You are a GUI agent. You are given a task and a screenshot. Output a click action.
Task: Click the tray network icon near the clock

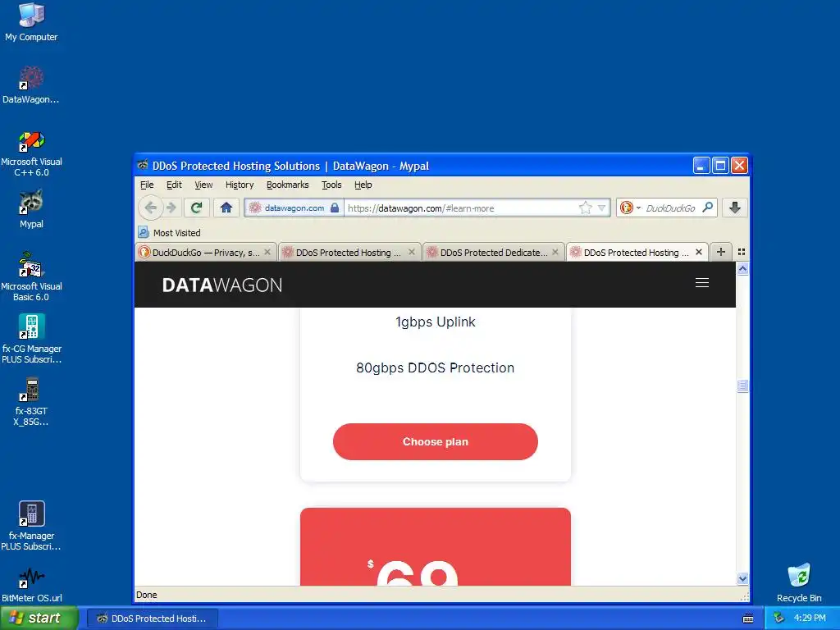pyautogui.click(x=779, y=619)
